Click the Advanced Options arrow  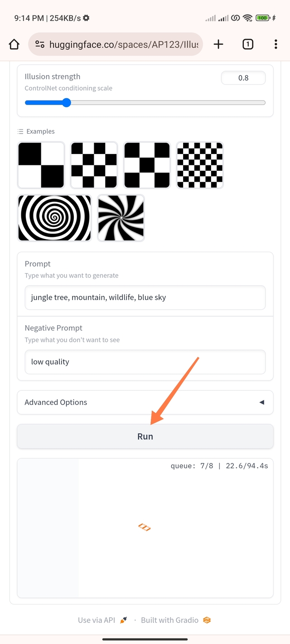[261, 402]
